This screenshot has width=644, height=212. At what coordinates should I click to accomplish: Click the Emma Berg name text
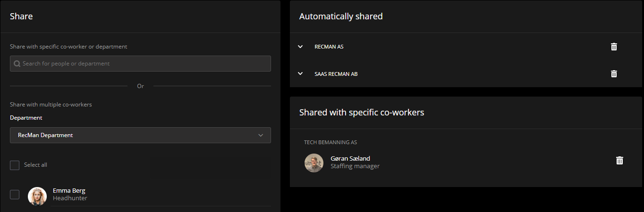(69, 191)
